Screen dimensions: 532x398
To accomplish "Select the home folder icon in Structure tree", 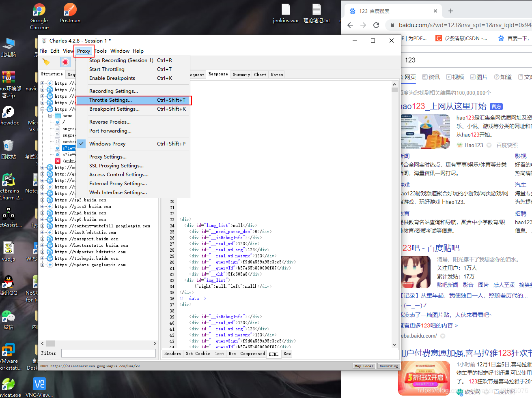I will pos(58,116).
